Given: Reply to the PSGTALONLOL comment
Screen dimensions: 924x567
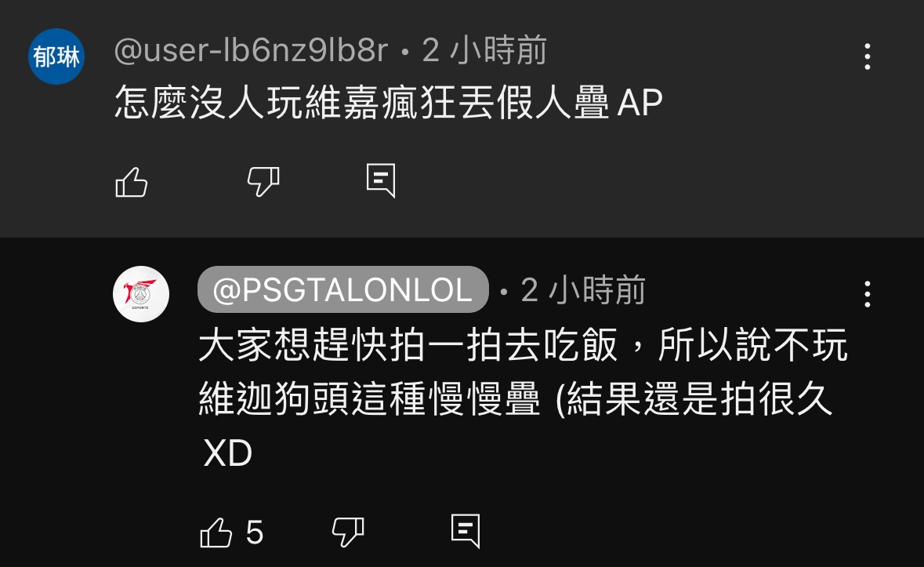Looking at the screenshot, I should (466, 531).
